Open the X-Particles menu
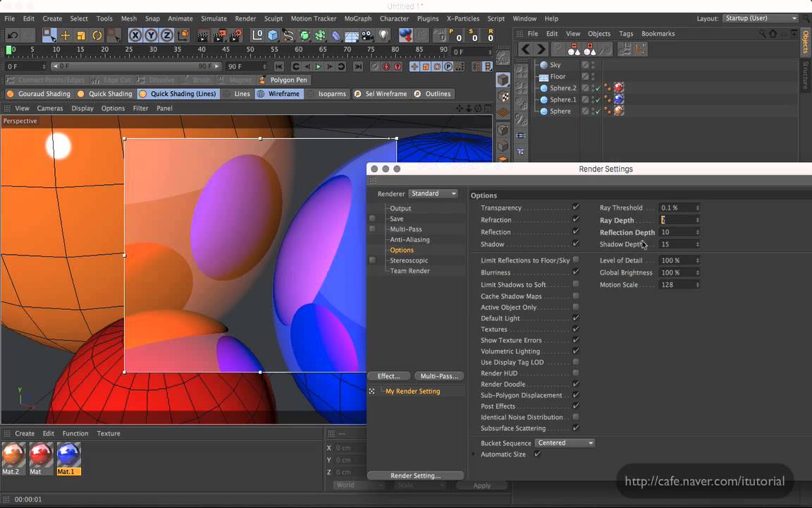This screenshot has width=812, height=508. (x=463, y=18)
